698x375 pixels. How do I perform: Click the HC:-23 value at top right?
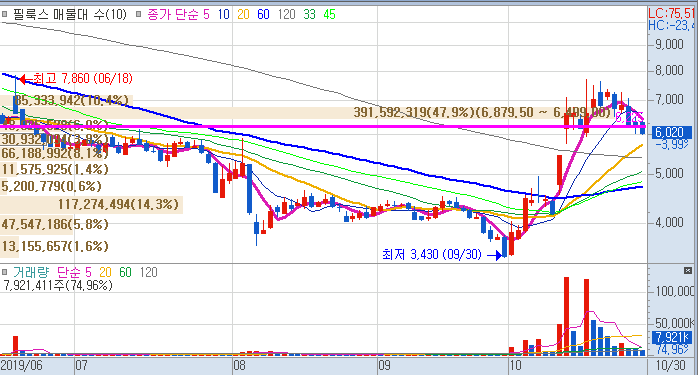(671, 25)
